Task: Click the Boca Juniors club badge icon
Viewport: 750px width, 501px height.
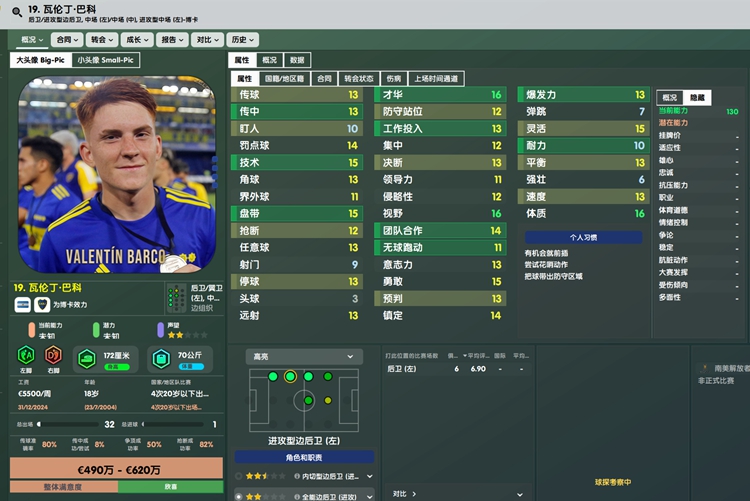Action: (42, 305)
